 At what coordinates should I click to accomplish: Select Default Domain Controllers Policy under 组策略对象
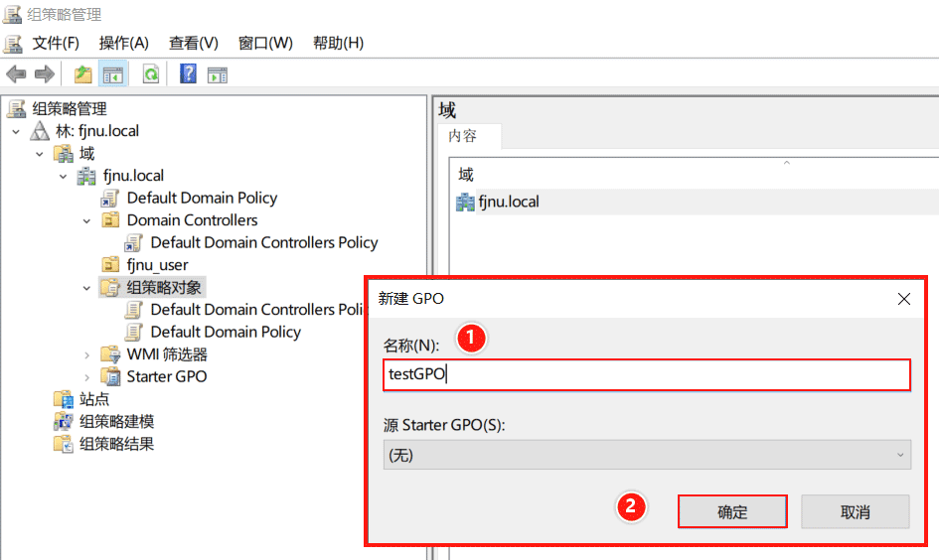click(x=257, y=310)
